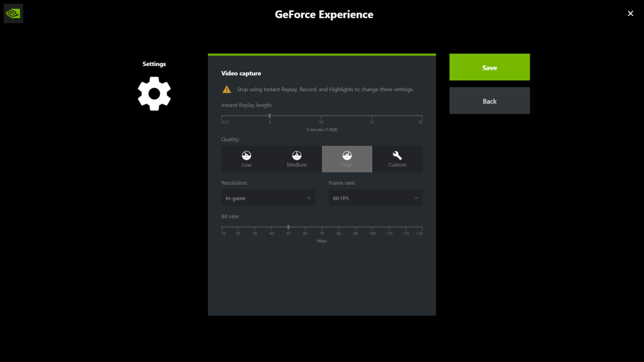Open the Resolution In-game dropdown
Screen dimensions: 644x362
pyautogui.click(x=268, y=198)
